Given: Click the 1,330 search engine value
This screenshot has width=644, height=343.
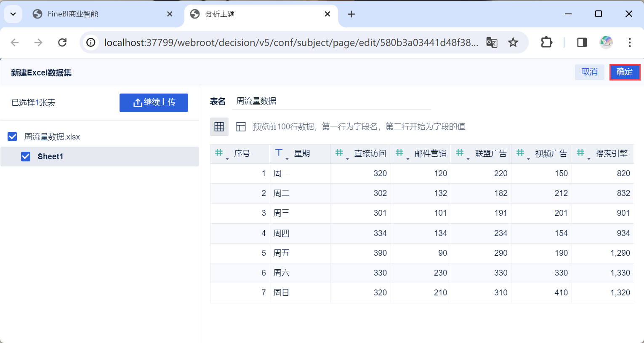Looking at the screenshot, I should click(620, 273).
